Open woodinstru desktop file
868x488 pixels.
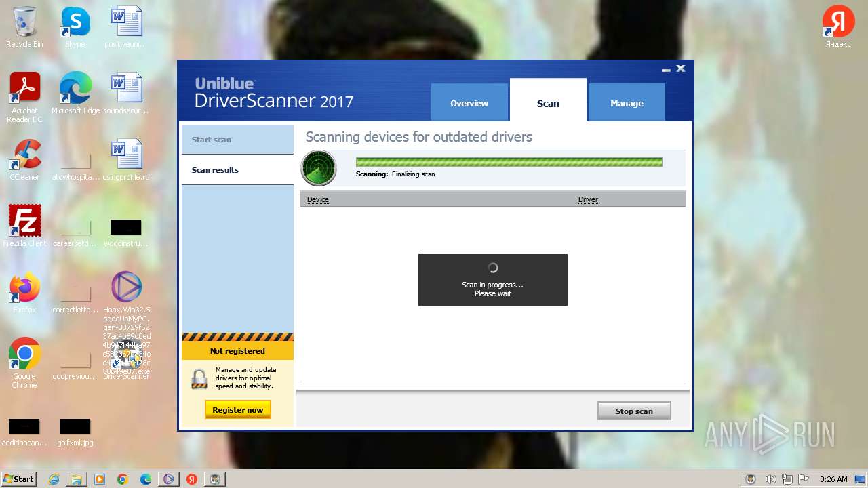126,232
